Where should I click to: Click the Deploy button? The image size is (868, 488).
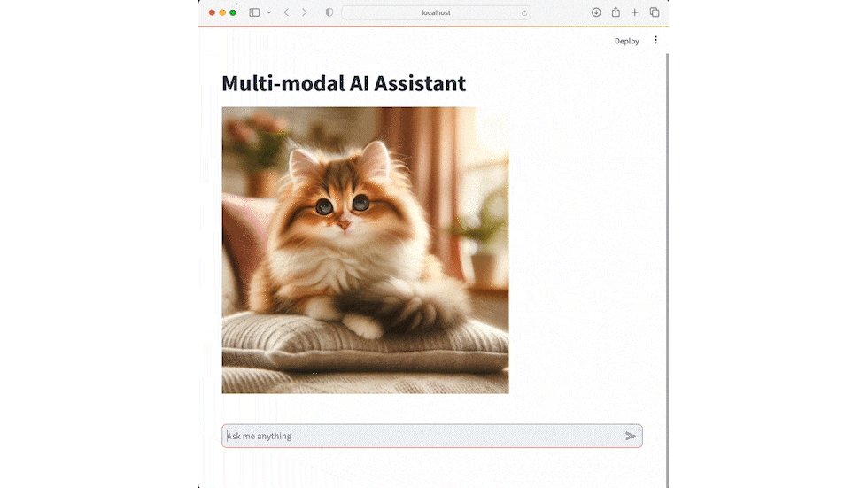click(627, 41)
